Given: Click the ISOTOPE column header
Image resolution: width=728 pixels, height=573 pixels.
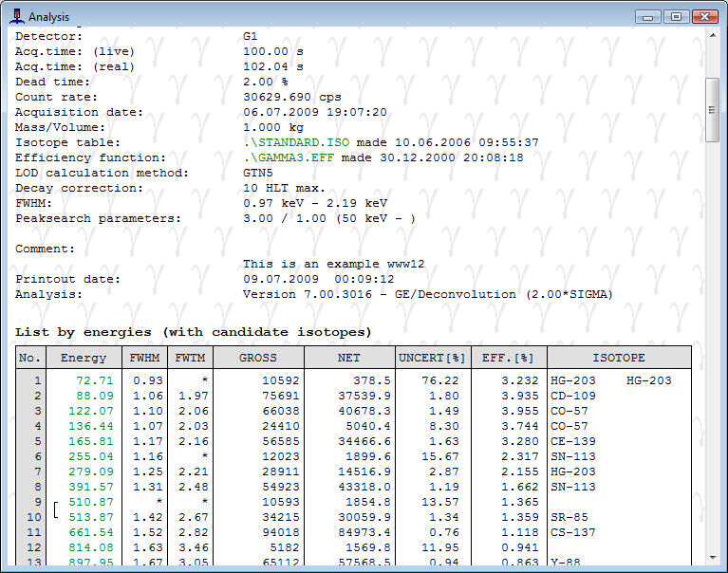Looking at the screenshot, I should click(x=618, y=358).
